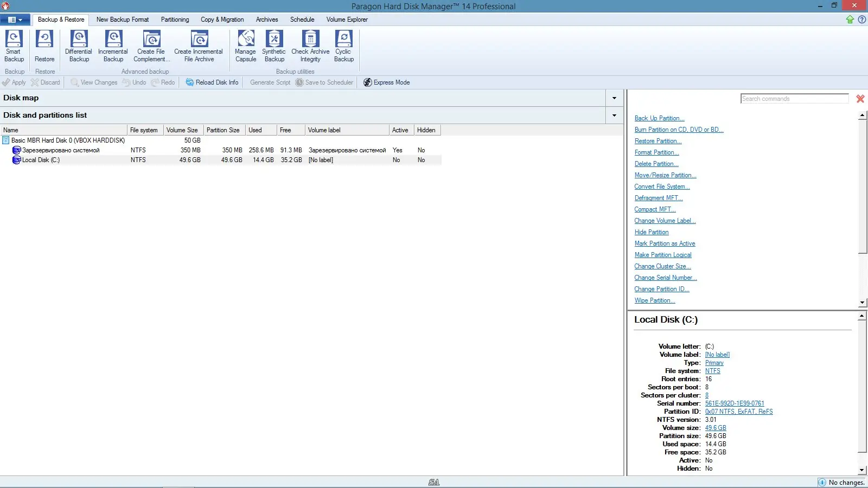This screenshot has height=488, width=868.
Task: Switch to the Partitioning tab
Action: click(175, 20)
